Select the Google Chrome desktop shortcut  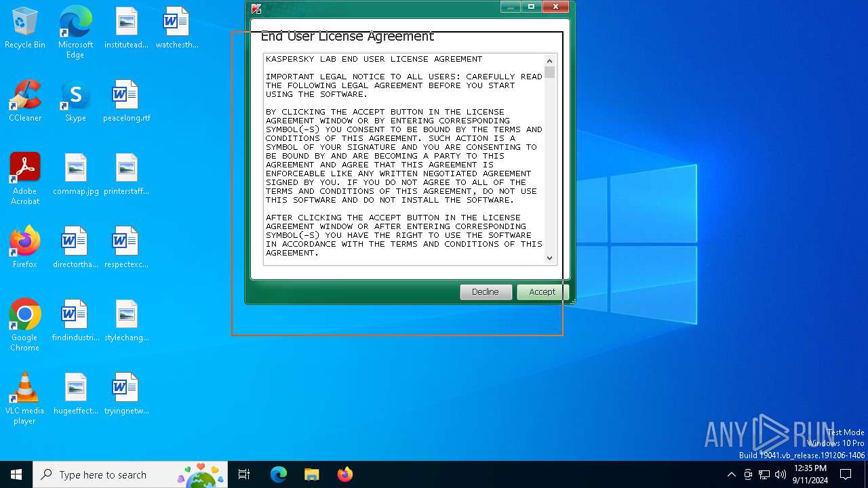(25, 325)
